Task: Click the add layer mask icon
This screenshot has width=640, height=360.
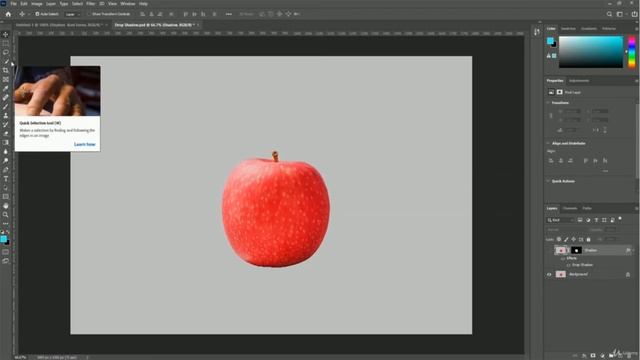Action: (x=593, y=356)
